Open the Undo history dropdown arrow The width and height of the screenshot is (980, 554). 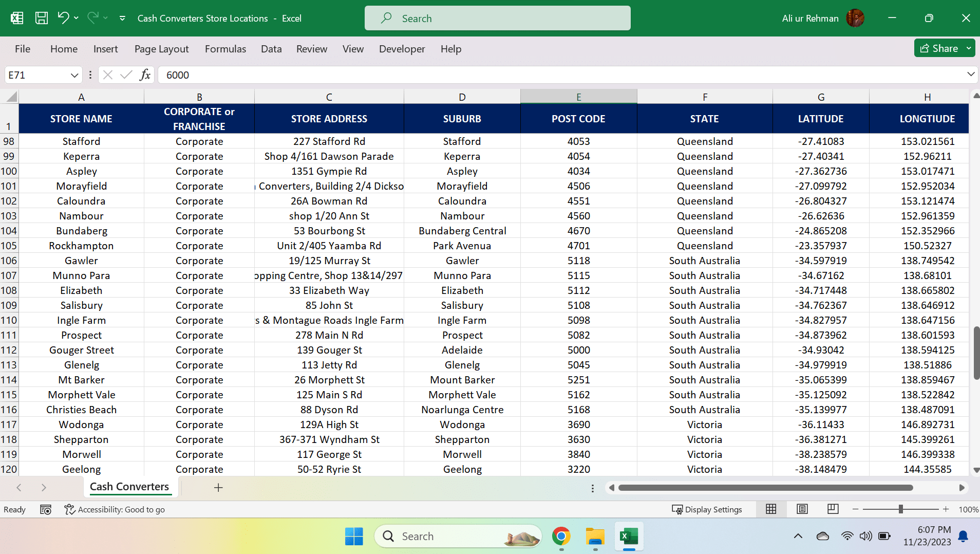point(77,18)
